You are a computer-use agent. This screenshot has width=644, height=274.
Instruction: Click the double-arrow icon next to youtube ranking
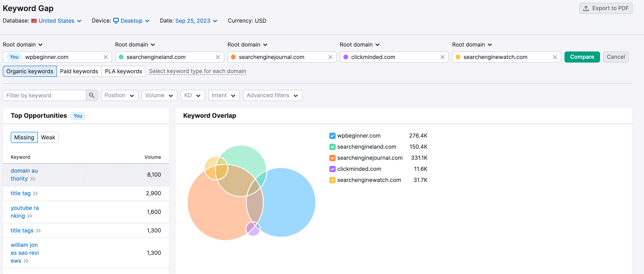(x=30, y=216)
